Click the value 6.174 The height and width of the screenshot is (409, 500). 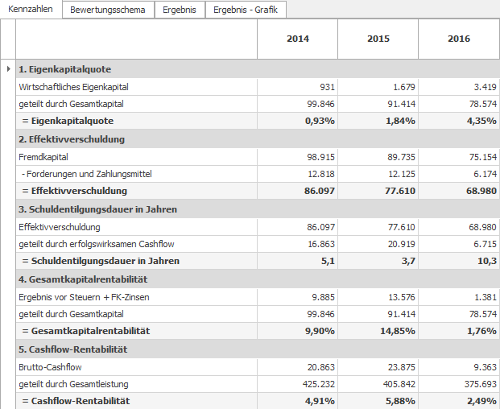coord(485,174)
